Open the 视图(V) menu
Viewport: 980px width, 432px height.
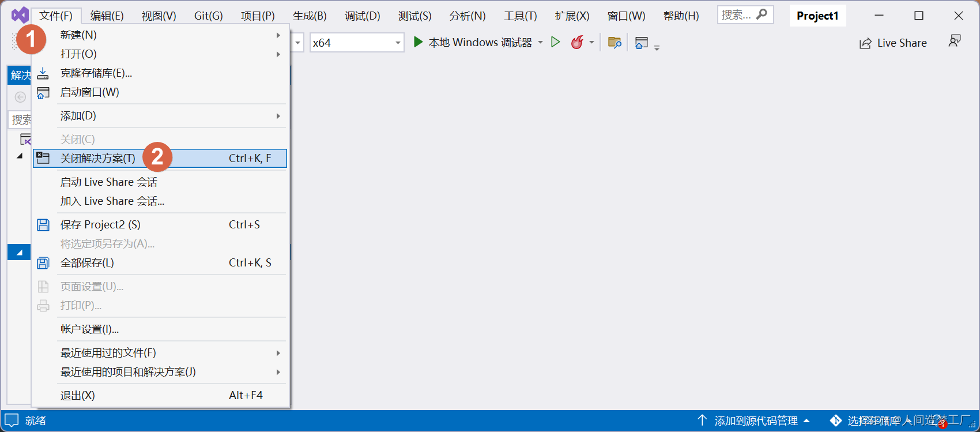pyautogui.click(x=159, y=16)
